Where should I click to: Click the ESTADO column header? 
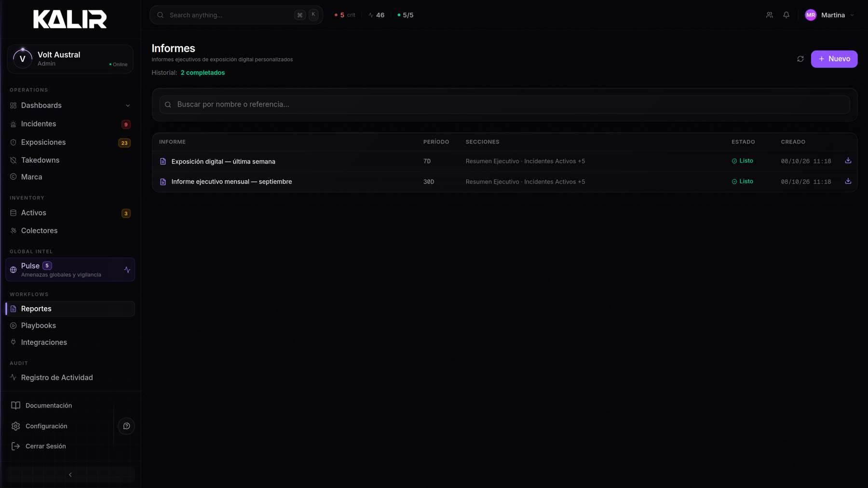pos(743,142)
